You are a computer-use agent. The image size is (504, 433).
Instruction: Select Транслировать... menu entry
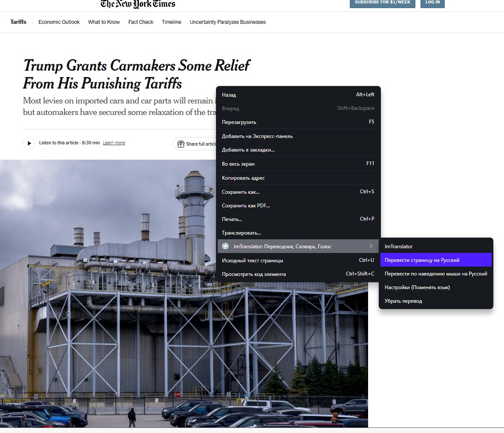[x=299, y=233]
